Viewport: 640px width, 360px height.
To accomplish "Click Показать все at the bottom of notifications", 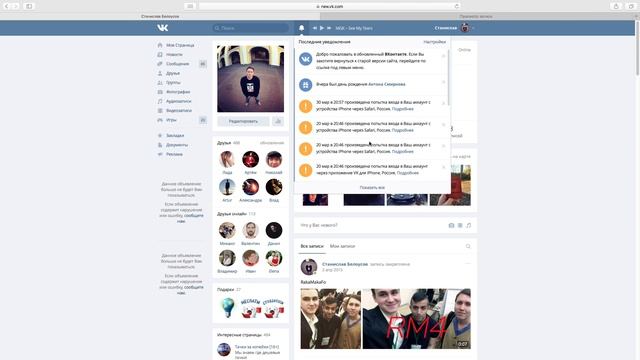I will tap(372, 188).
